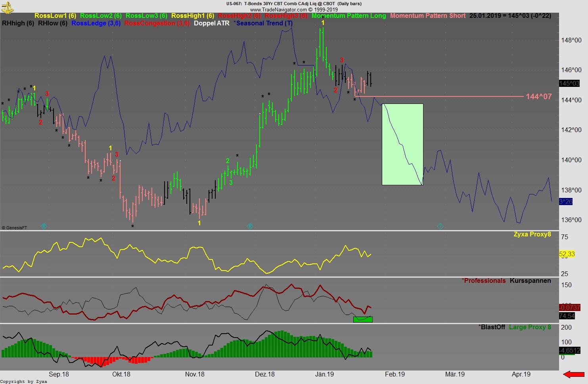Click the red arrow icon at bottom right
Screen dimensions: 588x384
click(x=573, y=374)
